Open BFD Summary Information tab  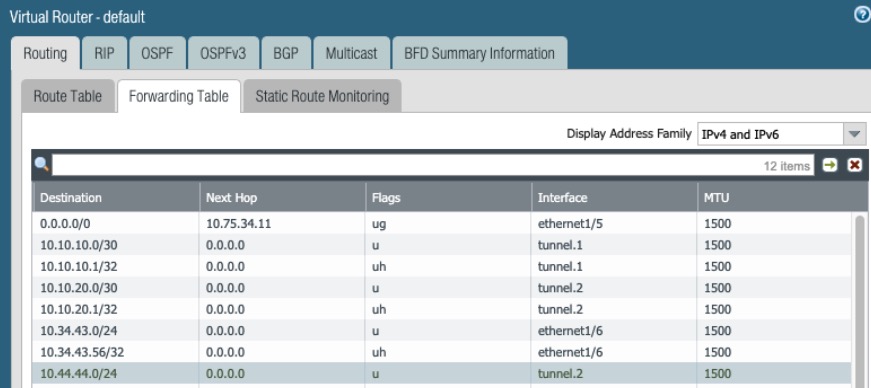(479, 53)
